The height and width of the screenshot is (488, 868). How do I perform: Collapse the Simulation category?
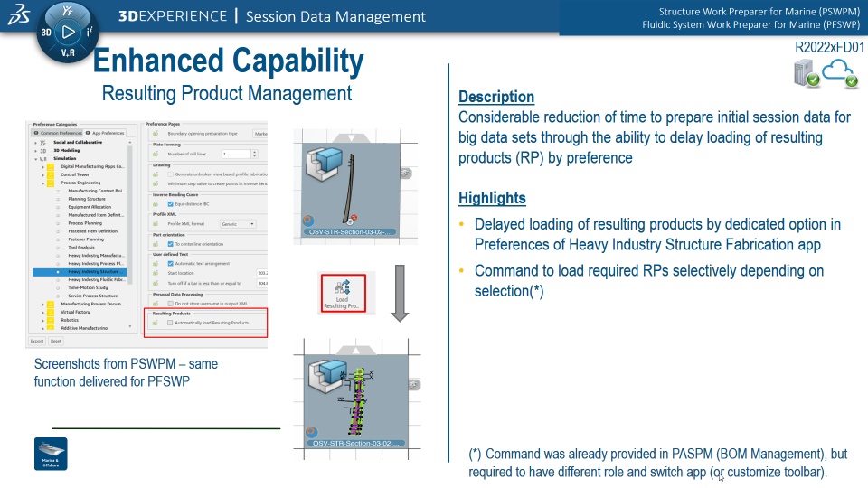tap(36, 159)
